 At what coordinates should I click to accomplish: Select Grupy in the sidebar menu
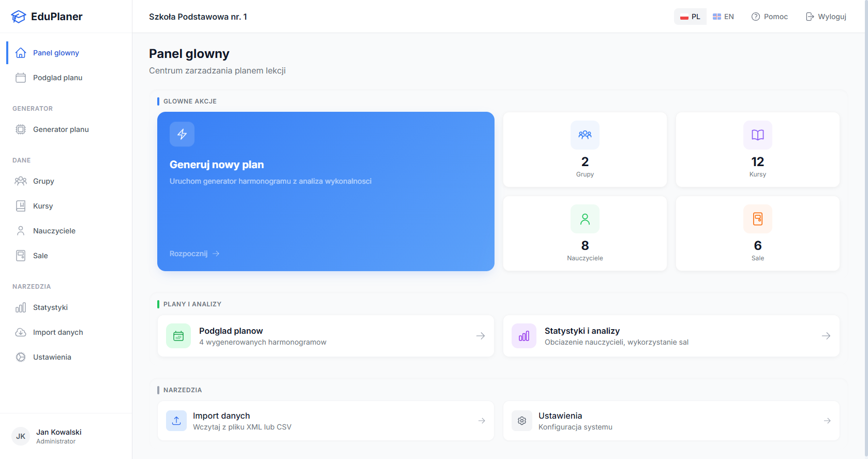pos(66,181)
